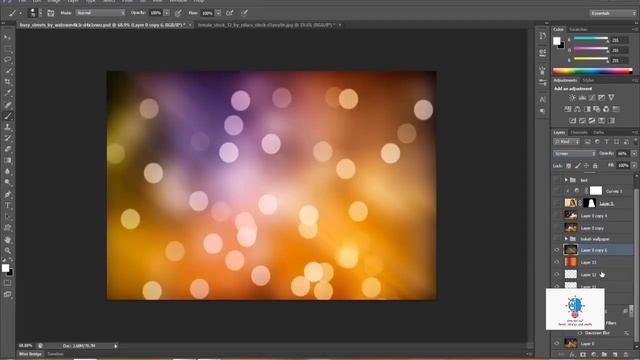This screenshot has height=360, width=640.
Task: Click the Color panel red slider
Action: pyautogui.click(x=591, y=39)
